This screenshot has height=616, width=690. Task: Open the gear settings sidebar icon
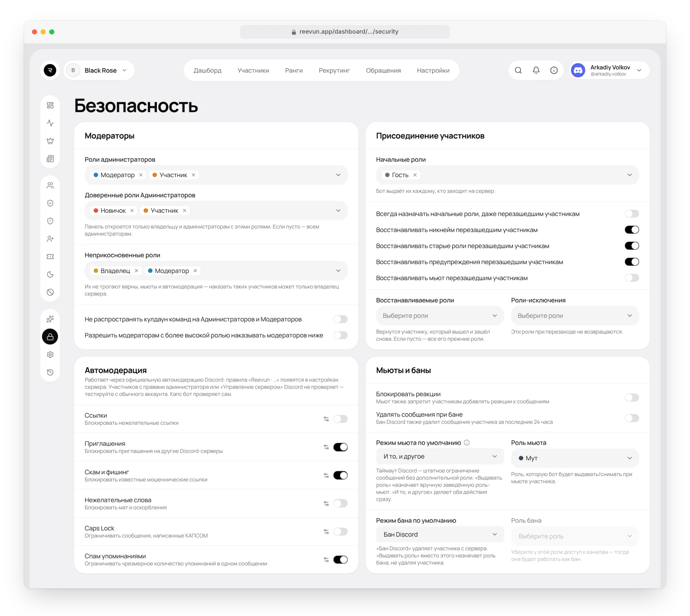pyautogui.click(x=50, y=354)
